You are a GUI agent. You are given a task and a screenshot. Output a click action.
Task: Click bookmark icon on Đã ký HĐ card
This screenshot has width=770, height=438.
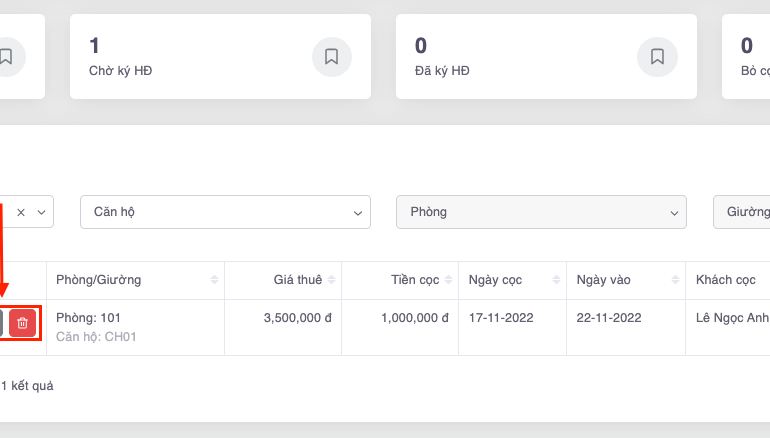[658, 57]
